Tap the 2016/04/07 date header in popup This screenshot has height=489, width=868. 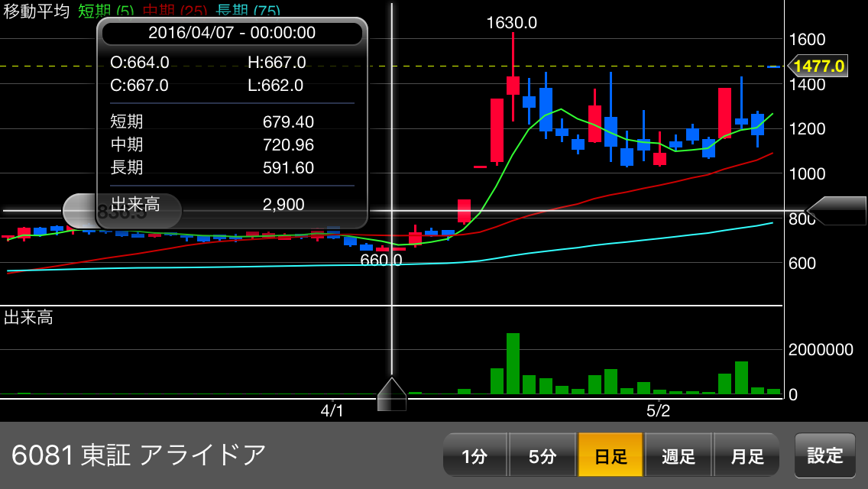pos(232,33)
